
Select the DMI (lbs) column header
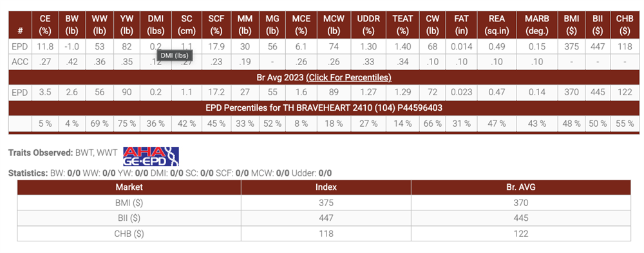click(x=155, y=24)
